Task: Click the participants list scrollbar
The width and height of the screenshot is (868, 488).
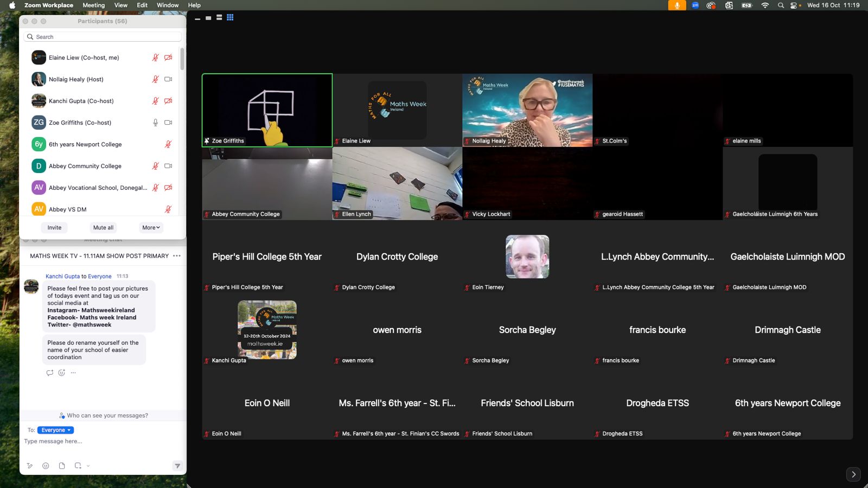Action: click(182, 59)
